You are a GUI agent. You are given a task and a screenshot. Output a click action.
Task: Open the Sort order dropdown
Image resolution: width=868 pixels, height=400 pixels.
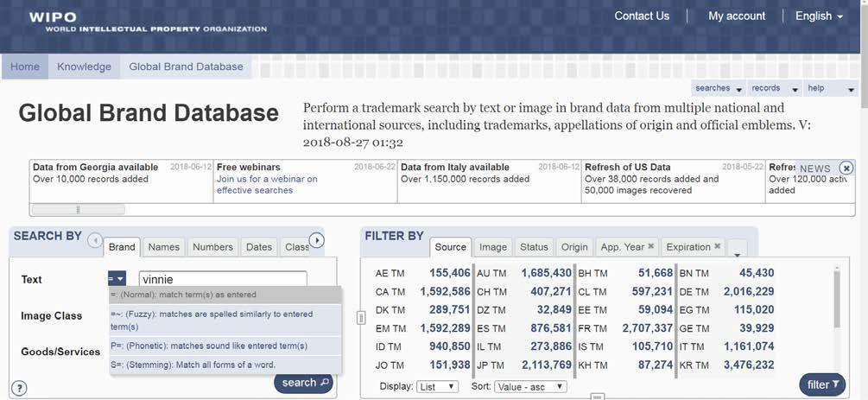(531, 387)
